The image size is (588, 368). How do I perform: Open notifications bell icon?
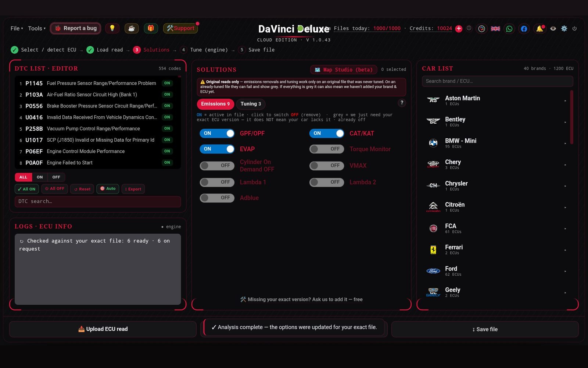[539, 28]
